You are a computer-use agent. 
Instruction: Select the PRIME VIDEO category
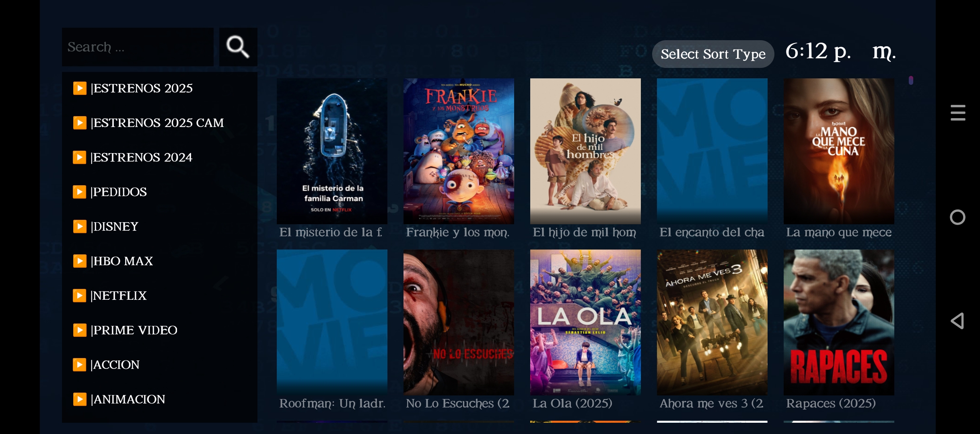coord(160,330)
